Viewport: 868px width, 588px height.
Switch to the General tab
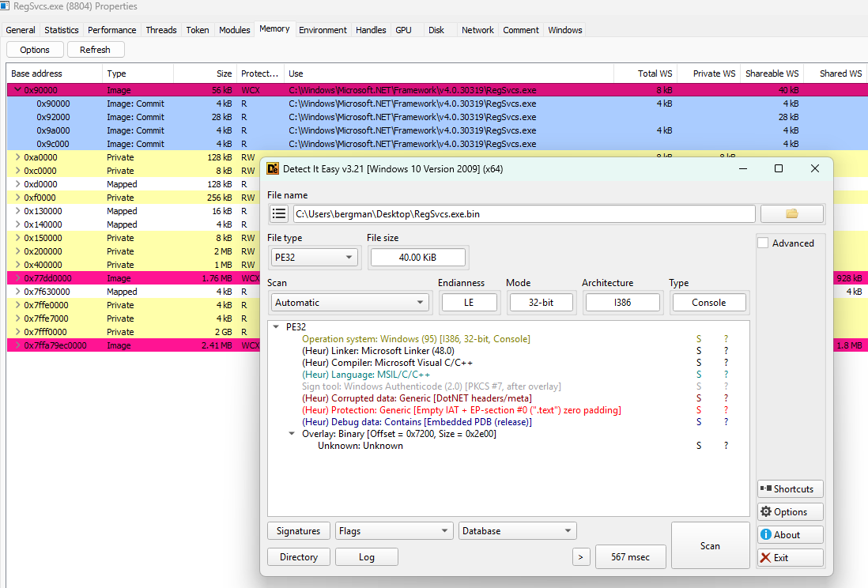point(21,30)
